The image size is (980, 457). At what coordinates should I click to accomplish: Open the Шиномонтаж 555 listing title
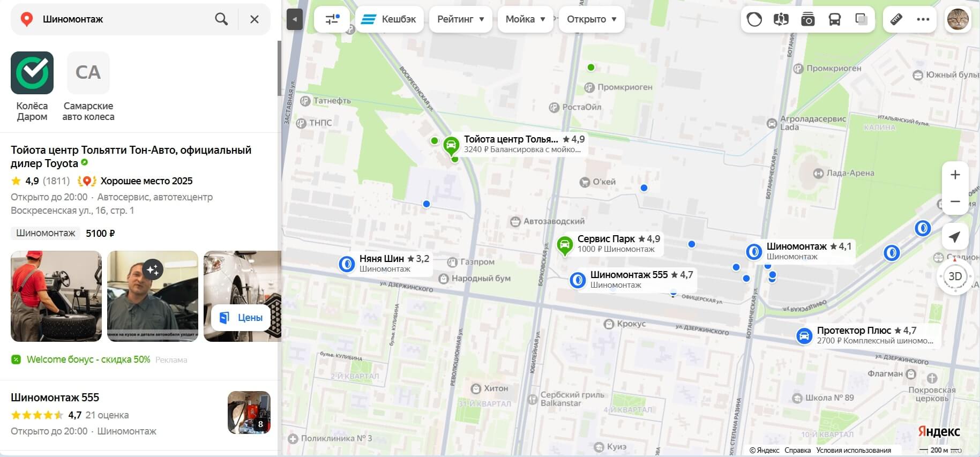pos(55,398)
